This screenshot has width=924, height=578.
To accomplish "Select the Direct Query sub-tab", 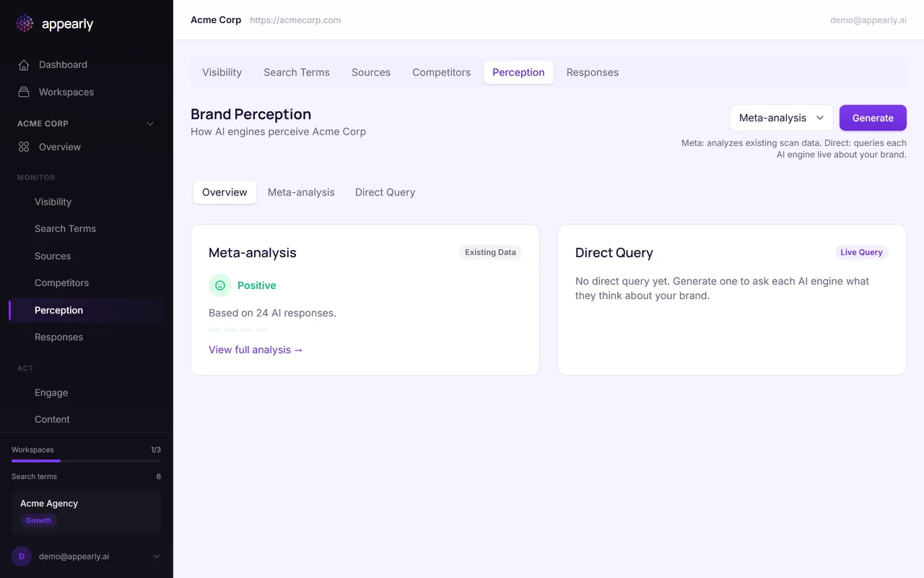I will click(385, 192).
